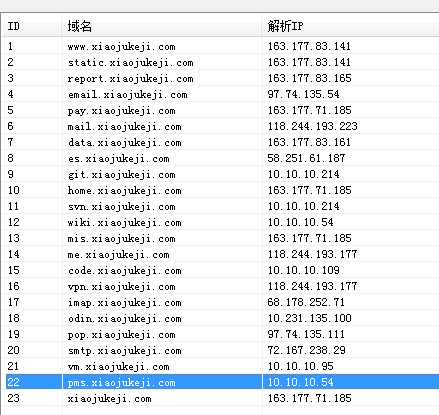Select domain es.xiaojukeji.com
Image resolution: width=439 pixels, height=415 pixels.
pos(118,158)
